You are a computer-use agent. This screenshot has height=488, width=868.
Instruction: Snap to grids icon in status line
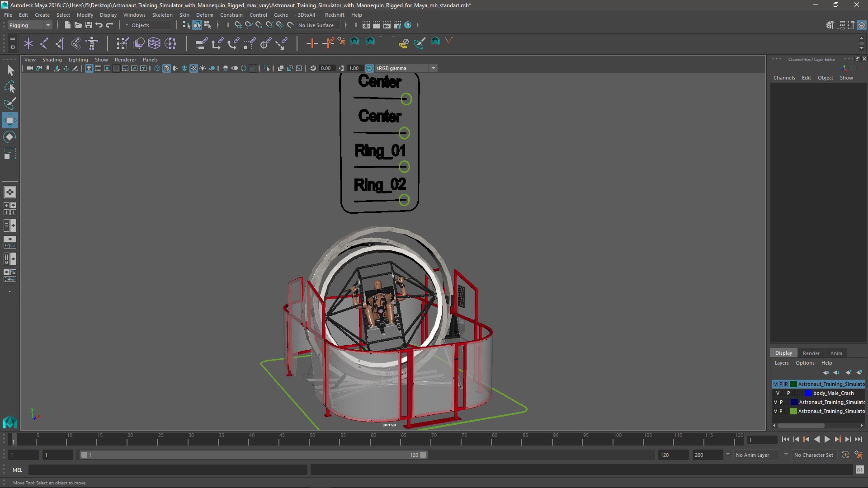[238, 25]
